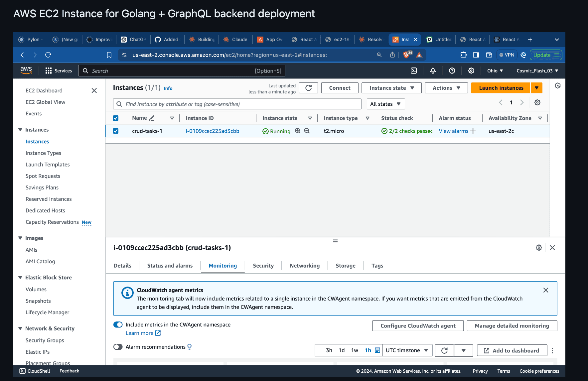
Task: Disable Include metrics in CWAgent namespace
Action: point(118,324)
